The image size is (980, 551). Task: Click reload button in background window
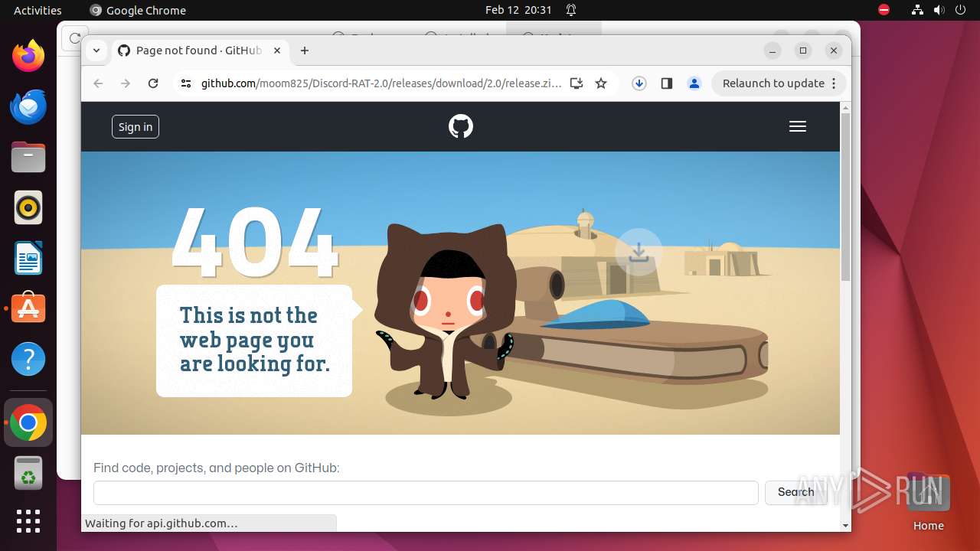(x=74, y=37)
